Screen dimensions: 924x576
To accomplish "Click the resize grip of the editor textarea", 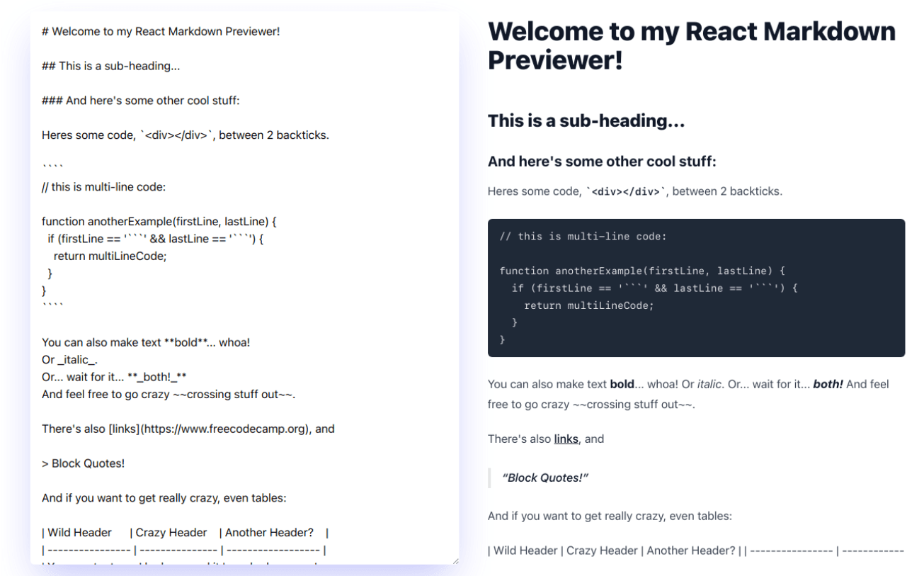I will [455, 560].
